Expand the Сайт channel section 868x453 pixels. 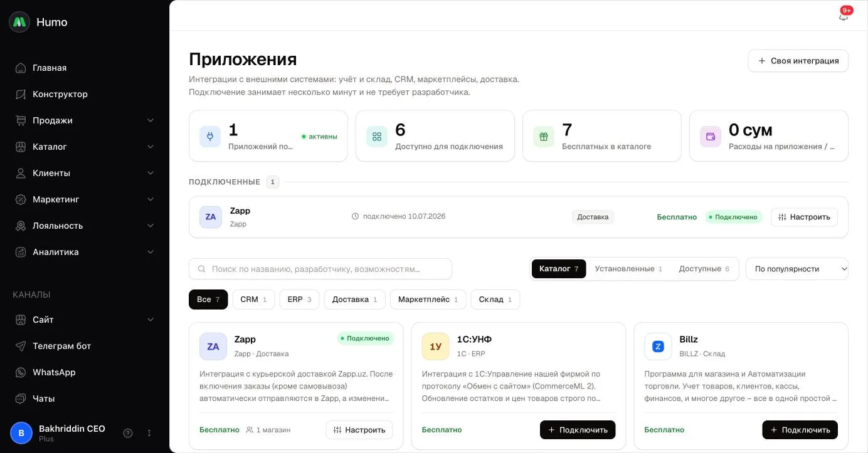click(x=85, y=320)
